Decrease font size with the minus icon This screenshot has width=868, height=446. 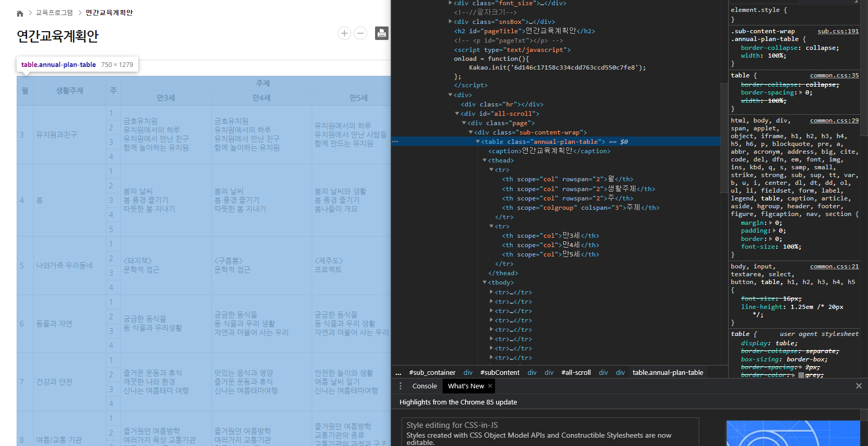point(360,33)
